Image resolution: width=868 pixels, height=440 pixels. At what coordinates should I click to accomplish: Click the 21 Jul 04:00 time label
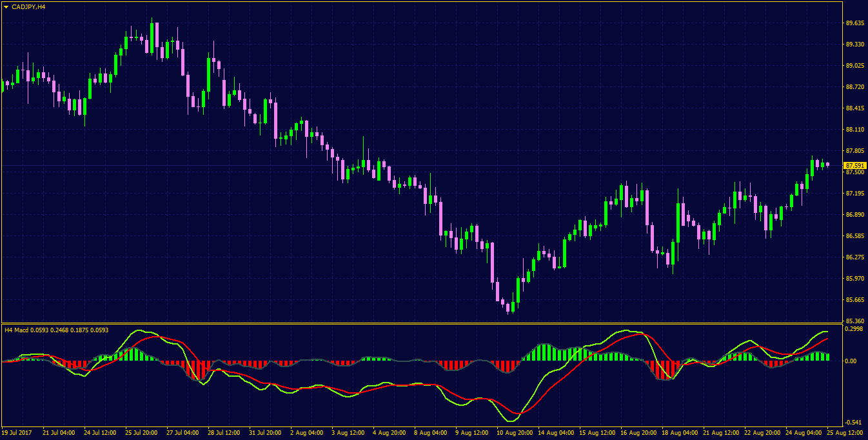pyautogui.click(x=59, y=434)
